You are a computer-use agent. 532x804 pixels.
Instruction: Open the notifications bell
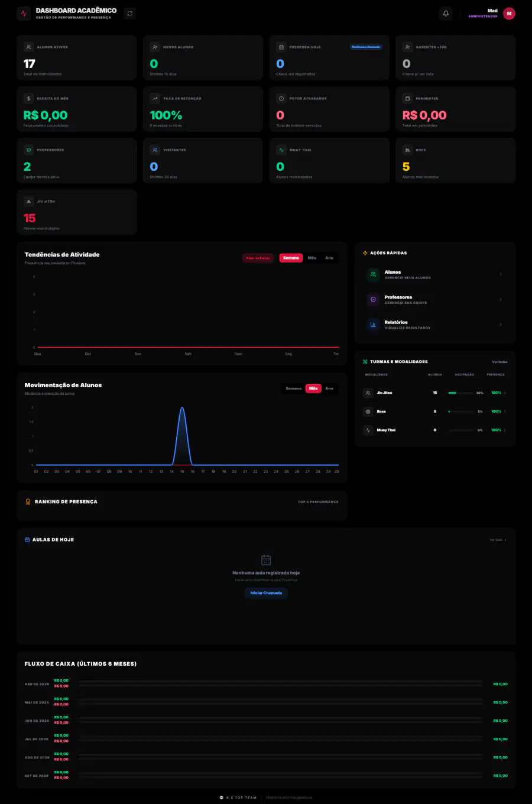(x=446, y=13)
